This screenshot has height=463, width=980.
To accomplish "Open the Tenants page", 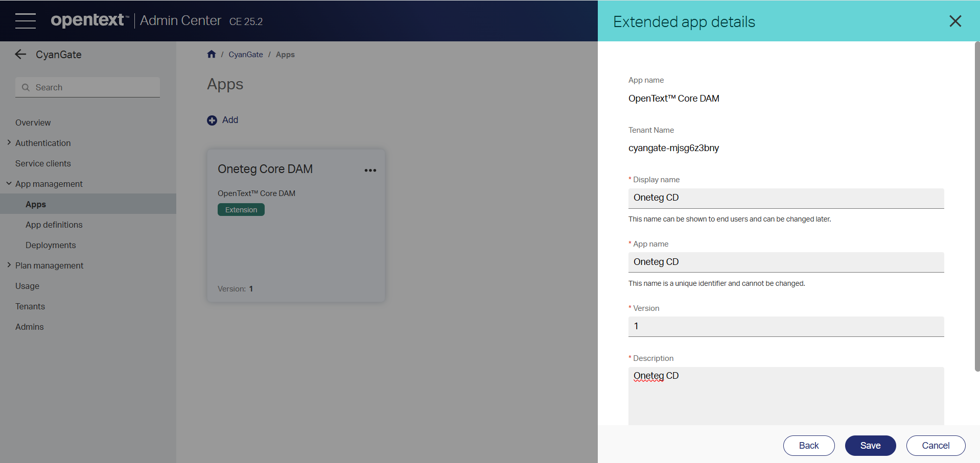I will pyautogui.click(x=30, y=306).
